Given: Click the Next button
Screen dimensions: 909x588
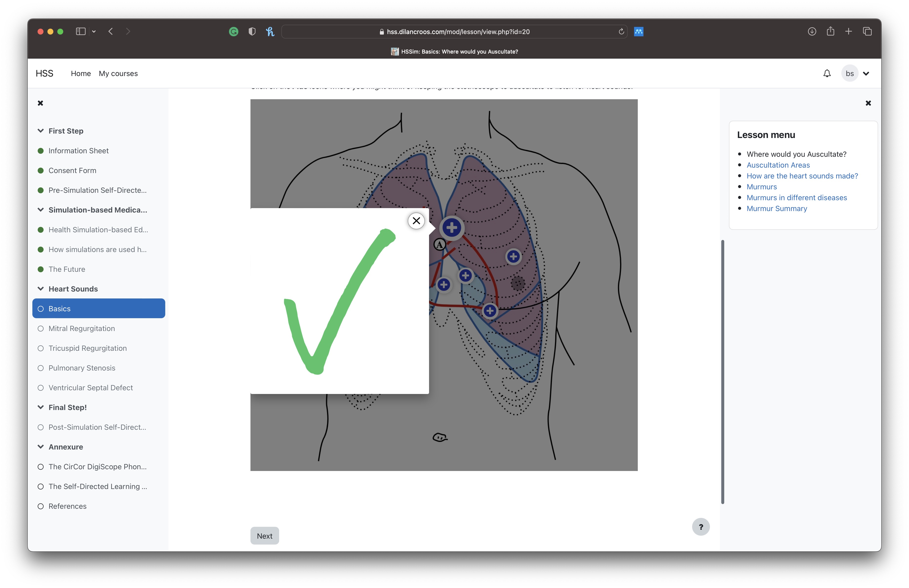Looking at the screenshot, I should 265,536.
